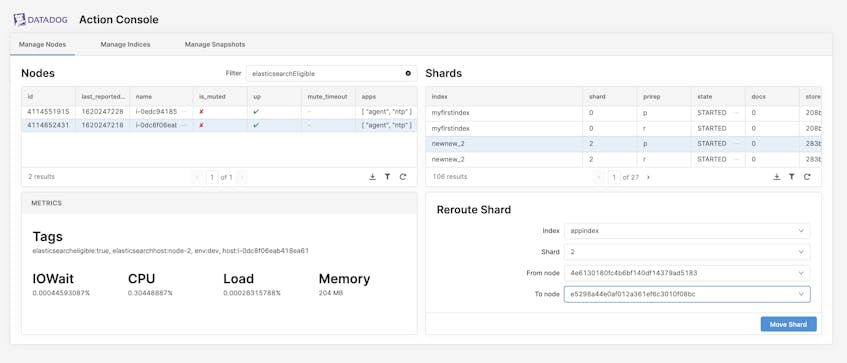Sort Shards by the docs column header
Screen dimensions: 847x363
coord(772,96)
